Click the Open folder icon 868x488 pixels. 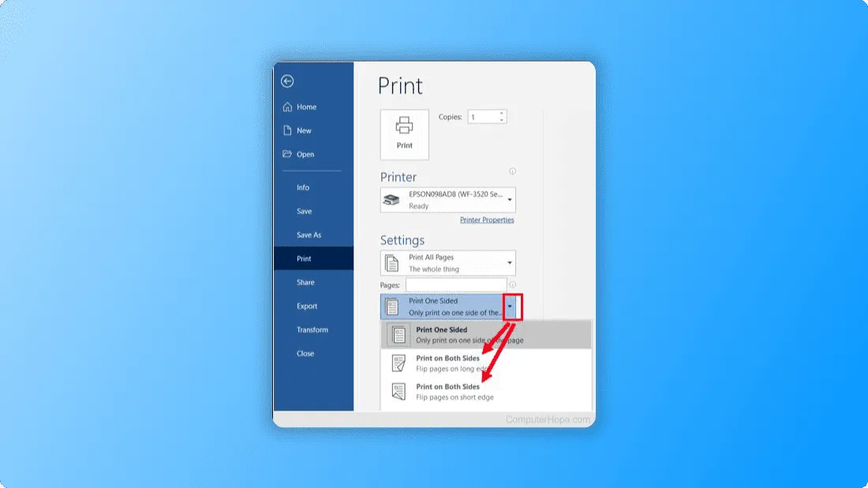[287, 154]
